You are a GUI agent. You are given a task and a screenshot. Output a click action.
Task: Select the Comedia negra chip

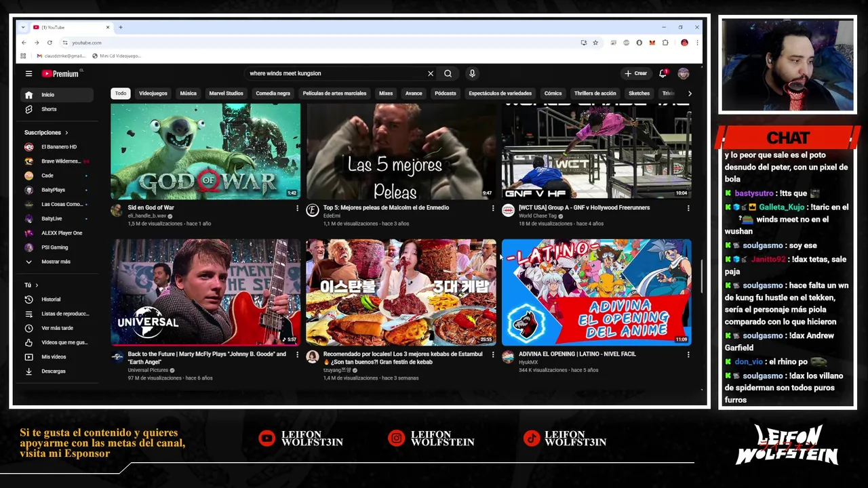click(x=273, y=94)
